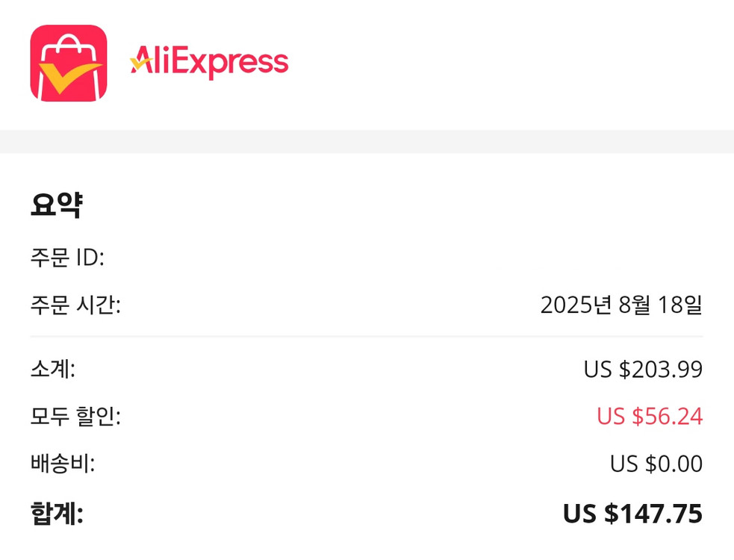The width and height of the screenshot is (734, 560).
Task: Click the 주문 시간: label
Action: 75,305
